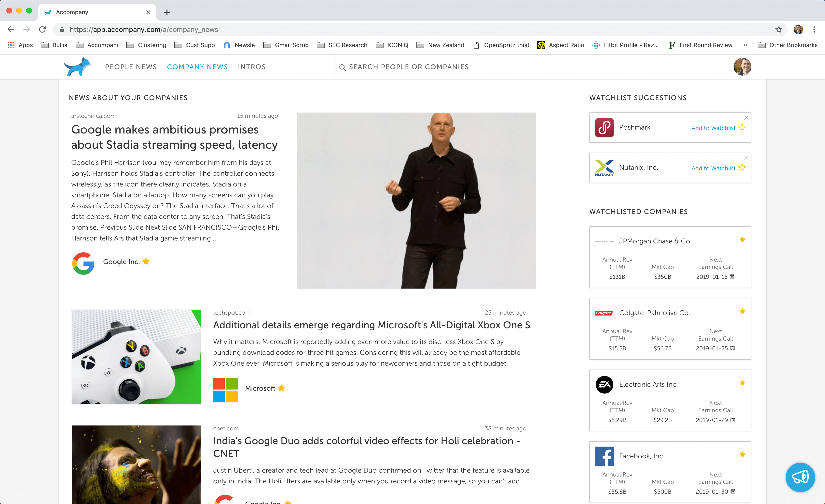This screenshot has width=825, height=504.
Task: Click Add to Watchlist for Poshmark
Action: click(x=713, y=128)
